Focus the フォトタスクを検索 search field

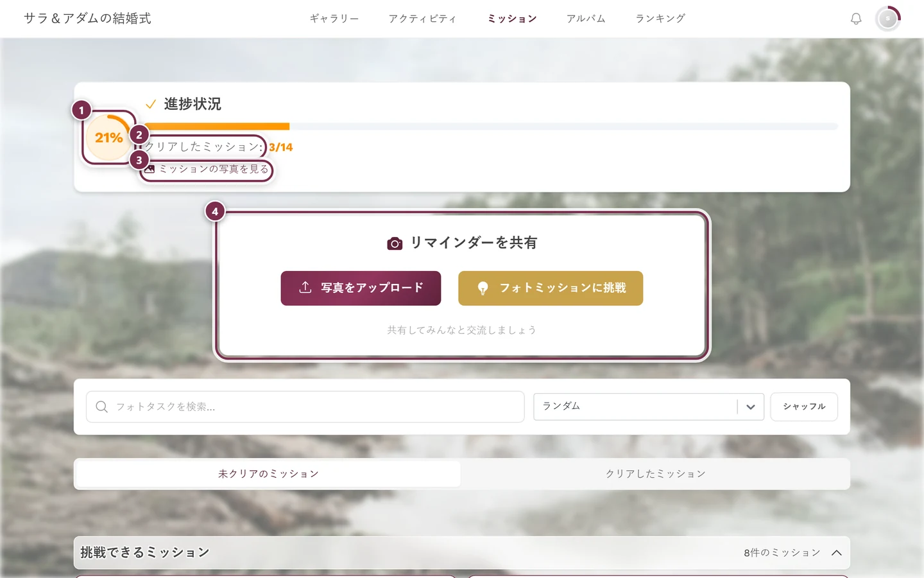coord(305,407)
